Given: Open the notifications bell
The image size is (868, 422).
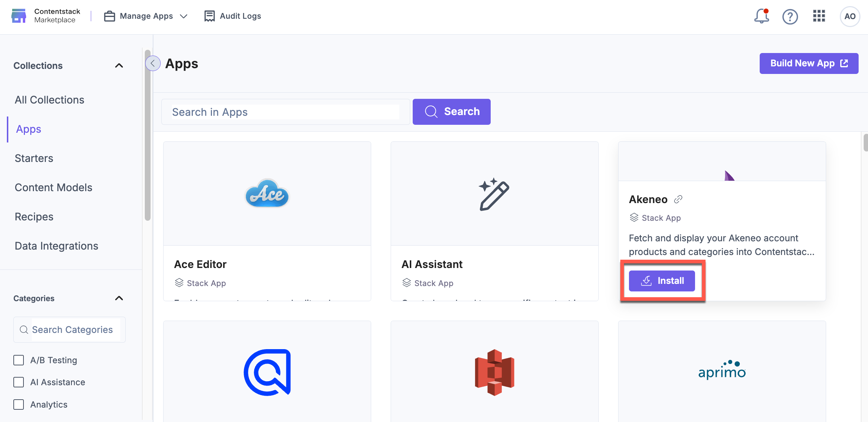Looking at the screenshot, I should tap(761, 16).
